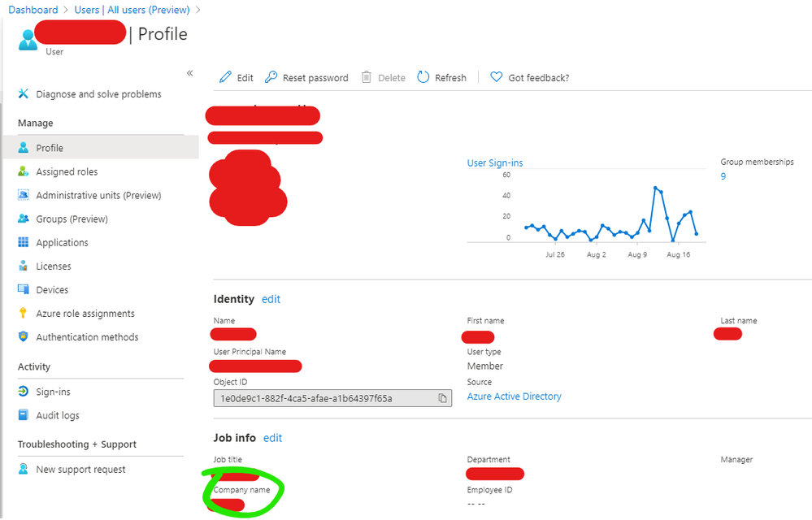Click the Troubleshooting + Support heading
Viewport: 812px width, 520px height.
coord(77,444)
